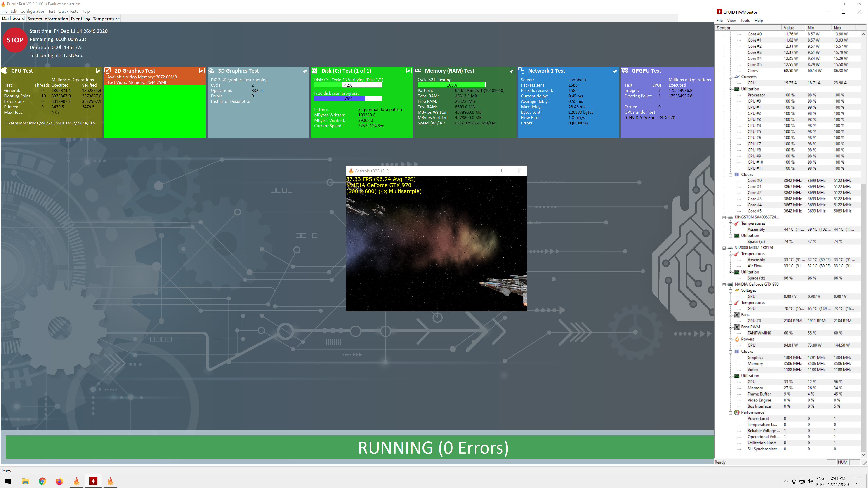Click the disk cycle 42% progress bar

point(348,85)
